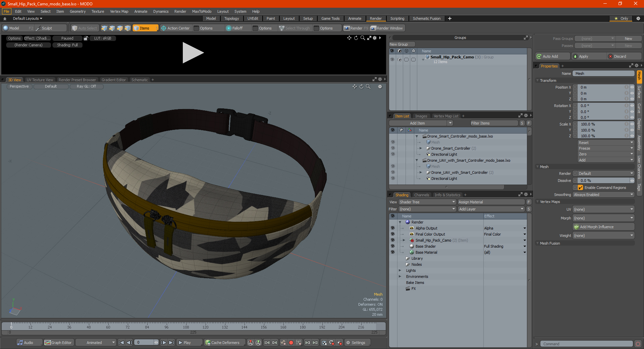644x349 pixels.
Task: Open the Audio options in timeline bar
Action: (29, 343)
